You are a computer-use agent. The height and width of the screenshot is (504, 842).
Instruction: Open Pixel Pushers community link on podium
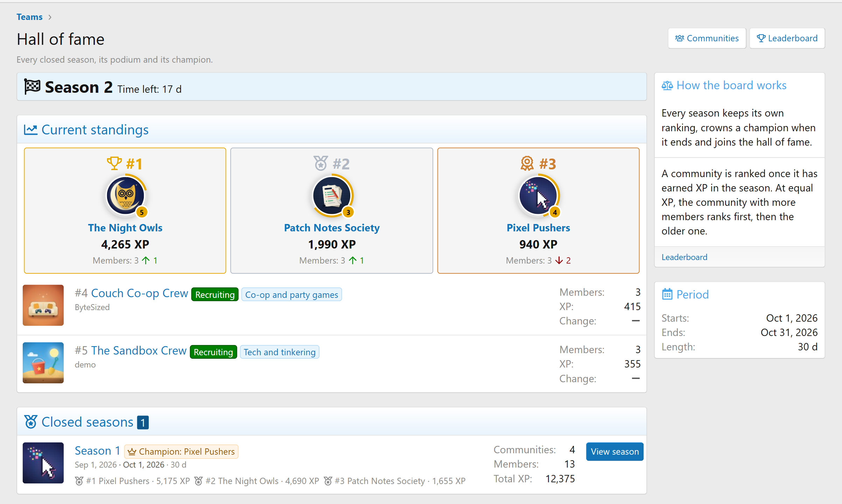pyautogui.click(x=538, y=228)
